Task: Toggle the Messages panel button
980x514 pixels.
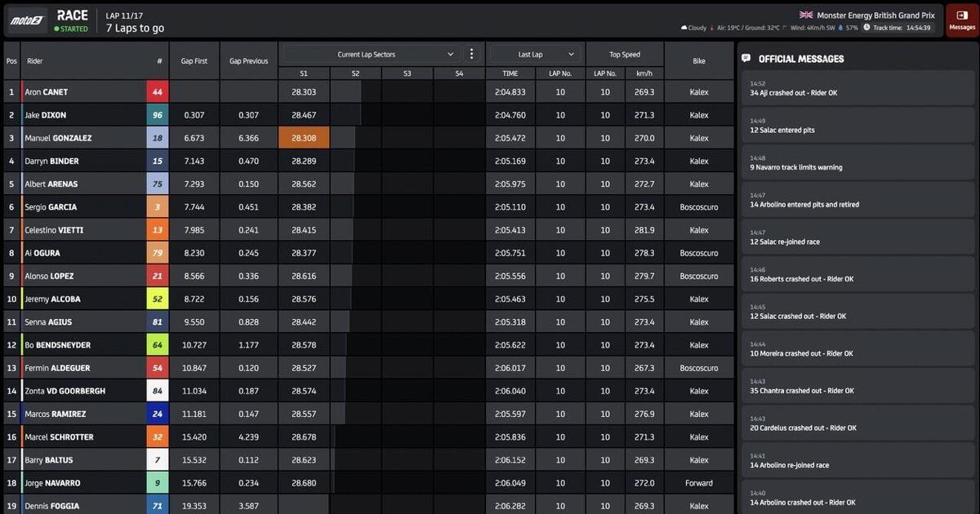Action: coord(961,20)
